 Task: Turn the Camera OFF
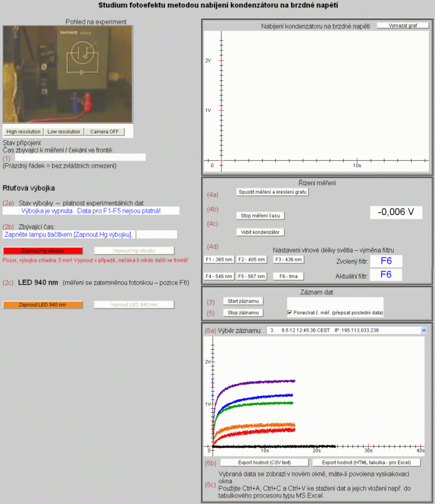coord(104,132)
